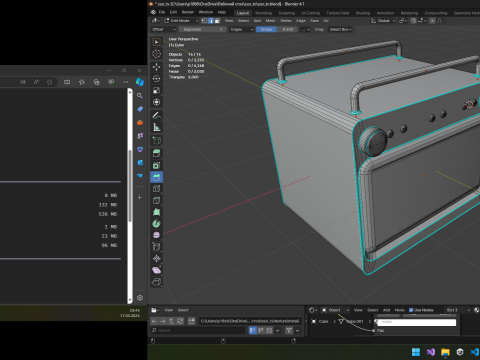
Task: Select the Select Box tool in Blender
Action: (156, 42)
